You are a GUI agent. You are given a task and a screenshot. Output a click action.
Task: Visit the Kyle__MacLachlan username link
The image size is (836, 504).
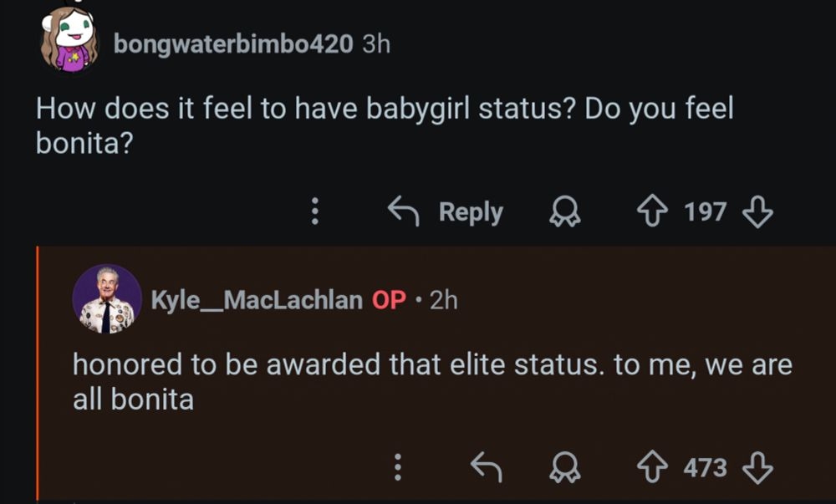pos(256,299)
